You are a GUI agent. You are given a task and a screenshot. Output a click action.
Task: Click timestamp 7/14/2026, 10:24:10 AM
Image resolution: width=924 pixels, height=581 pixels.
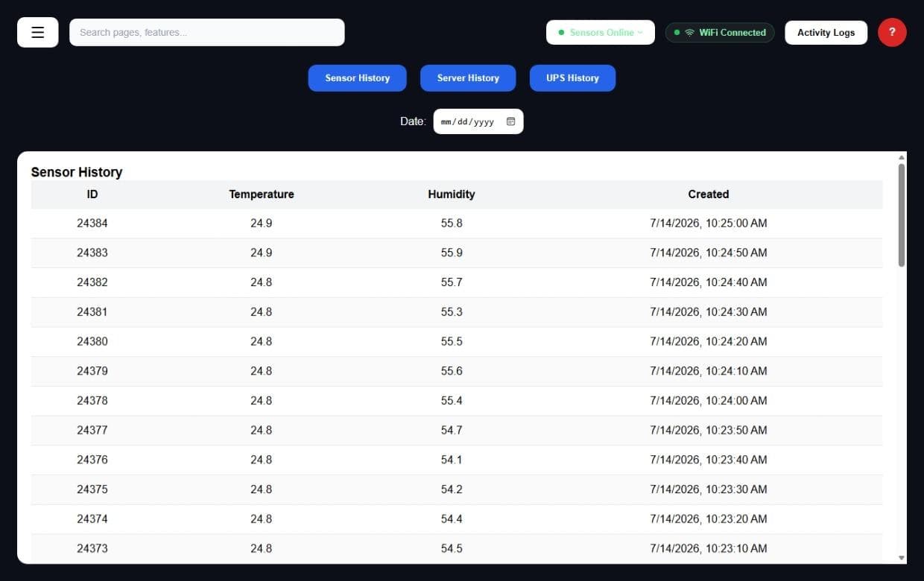[709, 371]
